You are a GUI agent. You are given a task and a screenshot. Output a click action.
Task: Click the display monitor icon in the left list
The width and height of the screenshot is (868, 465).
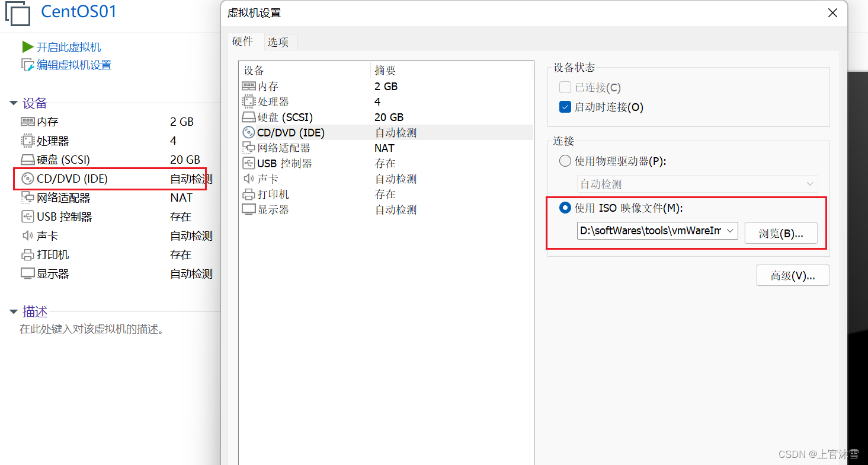click(x=28, y=273)
